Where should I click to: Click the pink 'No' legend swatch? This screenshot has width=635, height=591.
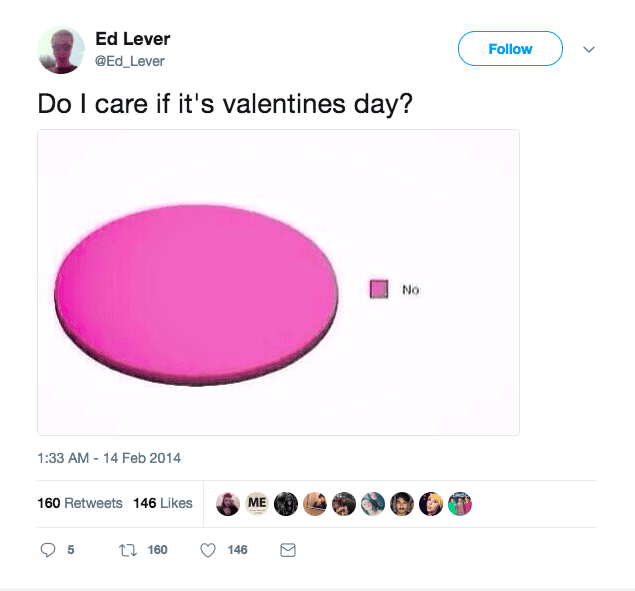click(x=379, y=289)
